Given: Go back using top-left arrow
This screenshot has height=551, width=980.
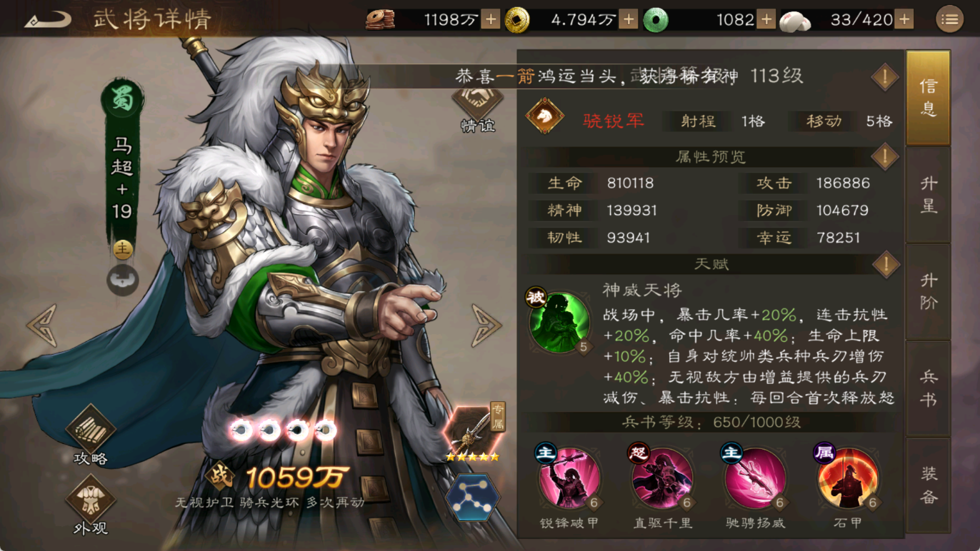Looking at the screenshot, I should click(47, 19).
